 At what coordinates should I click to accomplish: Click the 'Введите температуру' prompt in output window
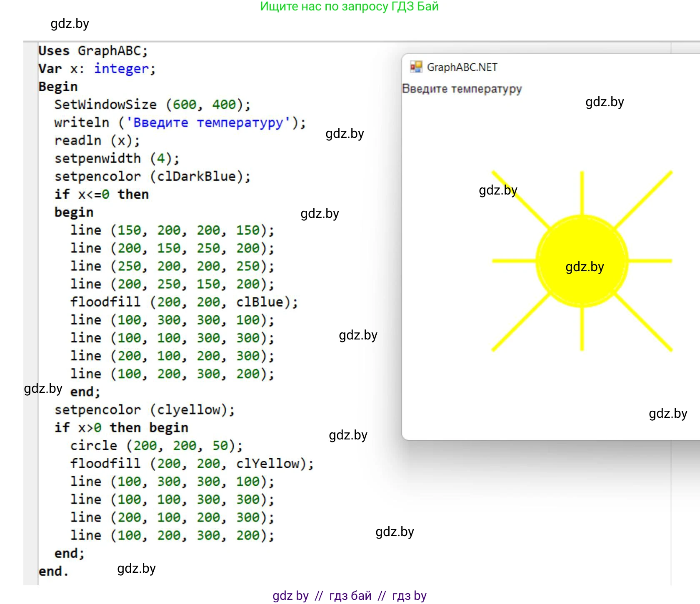click(x=462, y=89)
